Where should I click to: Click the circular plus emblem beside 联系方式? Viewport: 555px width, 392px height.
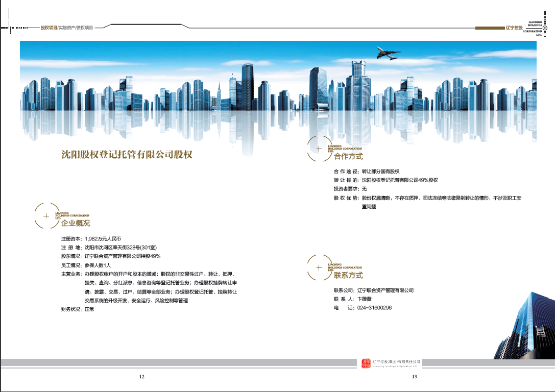tap(319, 267)
